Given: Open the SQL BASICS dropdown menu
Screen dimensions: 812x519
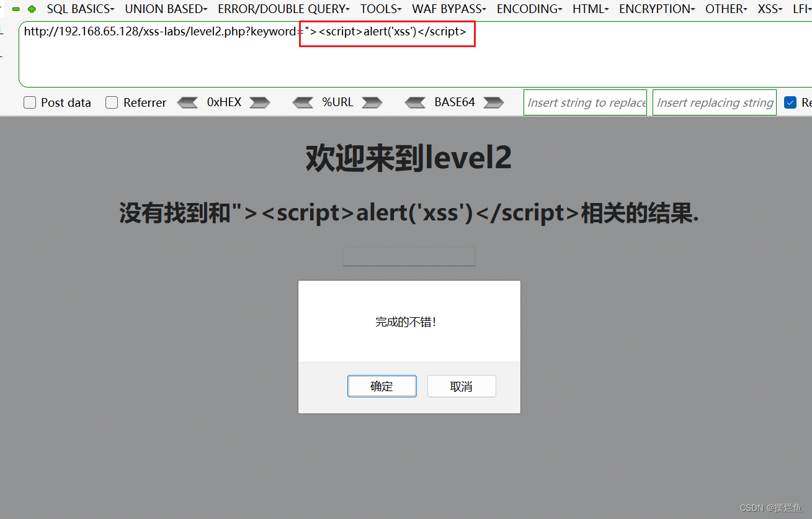Looking at the screenshot, I should click(x=81, y=9).
